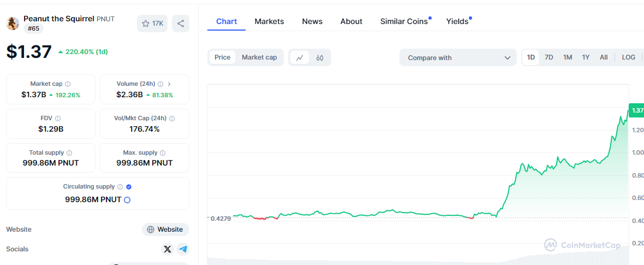Click the verified circulating supply badge
Viewport: 644px width, 265px height.
[x=129, y=187]
